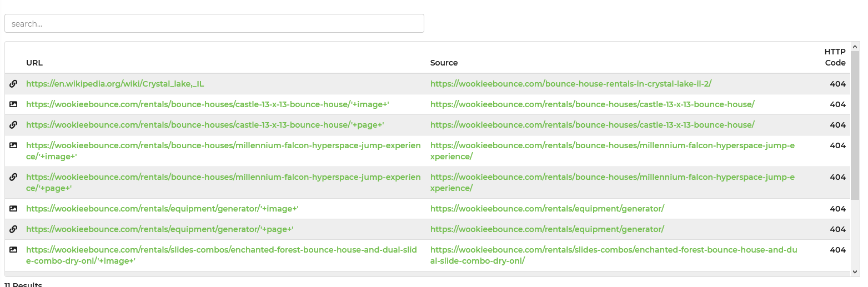Viewport: 868px width, 287px height.
Task: Sort table by URL column header
Action: pos(34,63)
